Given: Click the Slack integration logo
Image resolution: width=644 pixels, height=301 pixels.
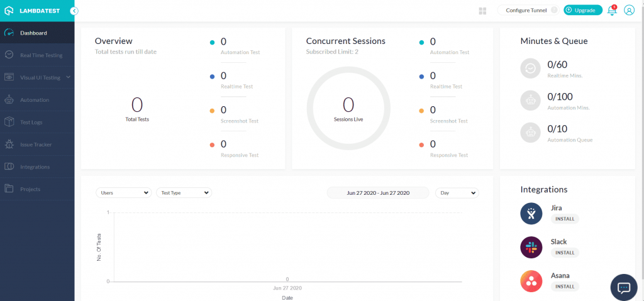Looking at the screenshot, I should [531, 248].
